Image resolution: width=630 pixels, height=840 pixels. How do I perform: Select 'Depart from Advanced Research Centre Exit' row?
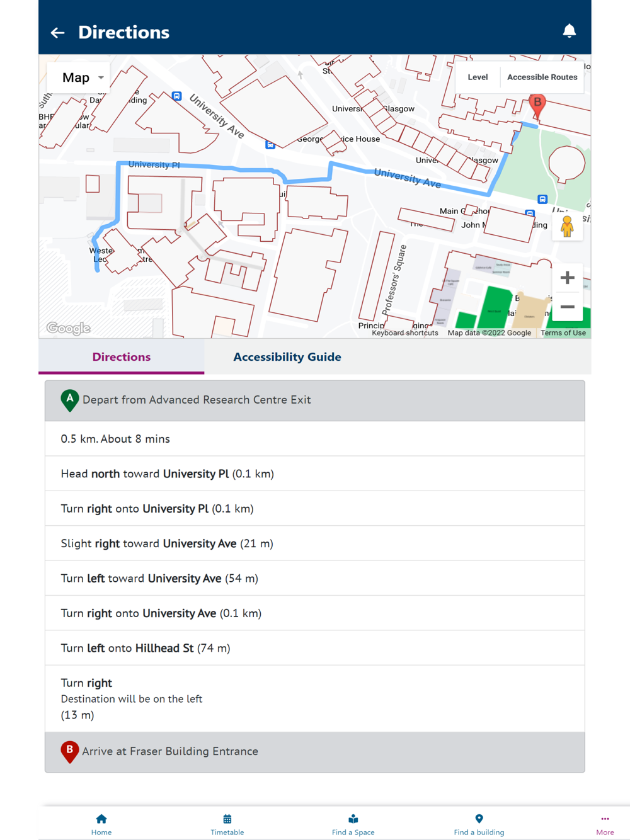(315, 400)
